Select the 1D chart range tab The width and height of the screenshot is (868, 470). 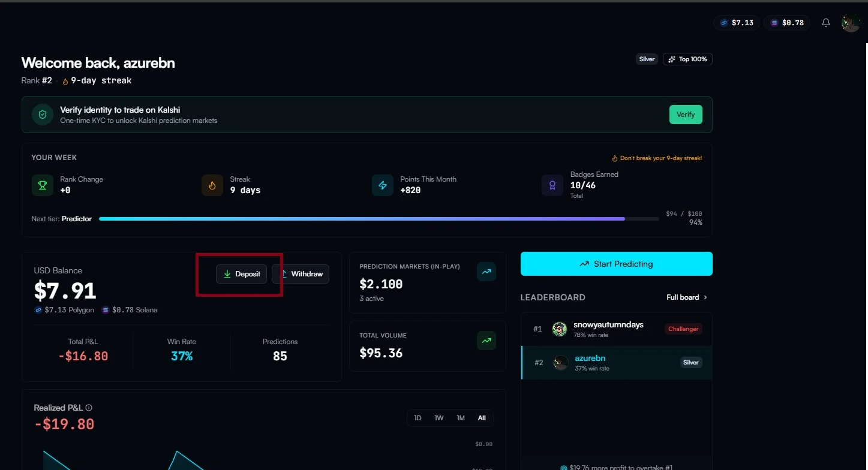tap(418, 418)
